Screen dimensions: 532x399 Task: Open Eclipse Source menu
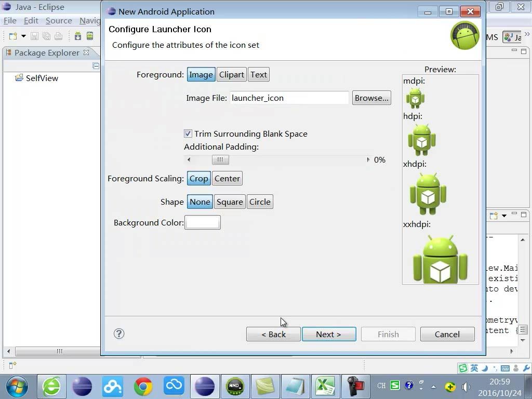[x=59, y=21]
